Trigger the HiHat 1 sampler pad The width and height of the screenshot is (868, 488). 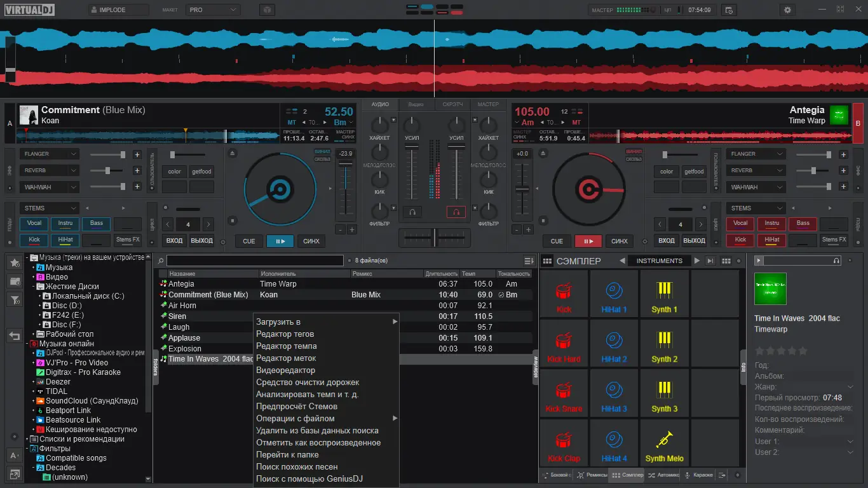coord(614,294)
